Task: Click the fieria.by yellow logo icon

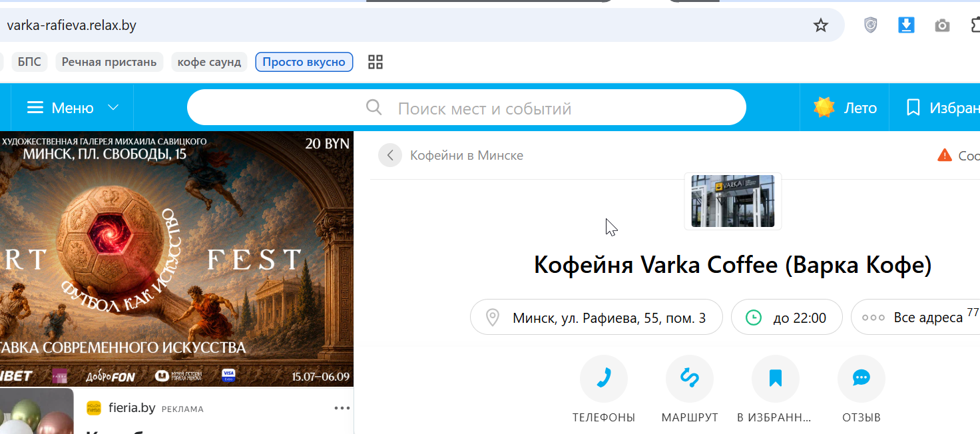Action: click(x=95, y=408)
